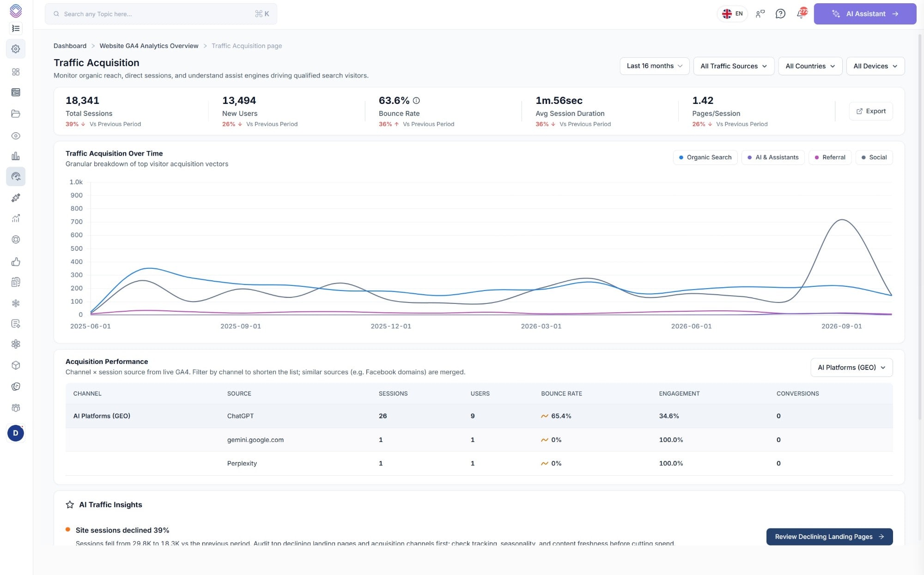Screen dimensions: 924x575
Task: Sort by the SESSIONS column header
Action: pyautogui.click(x=393, y=393)
